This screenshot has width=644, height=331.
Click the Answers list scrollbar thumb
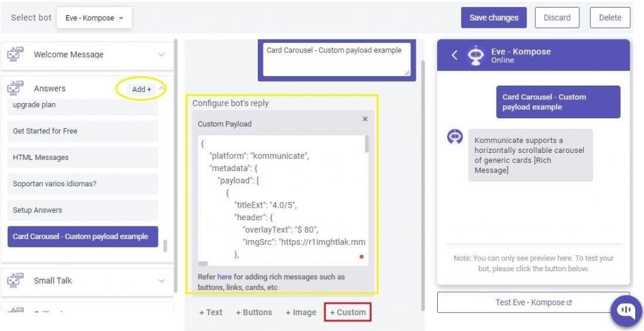tap(165, 246)
